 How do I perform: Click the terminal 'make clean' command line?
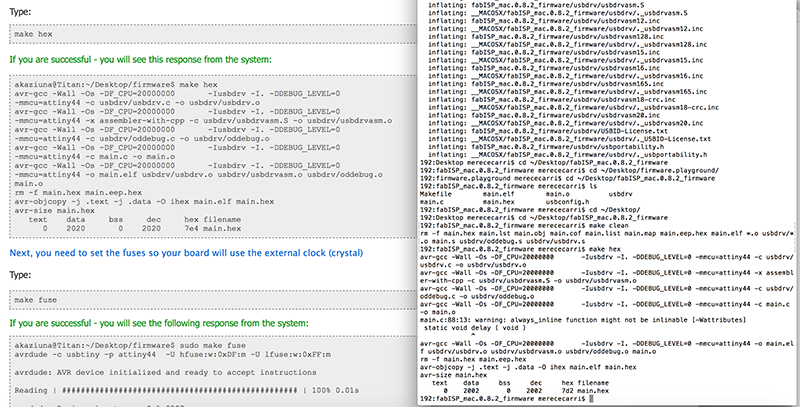(x=524, y=226)
